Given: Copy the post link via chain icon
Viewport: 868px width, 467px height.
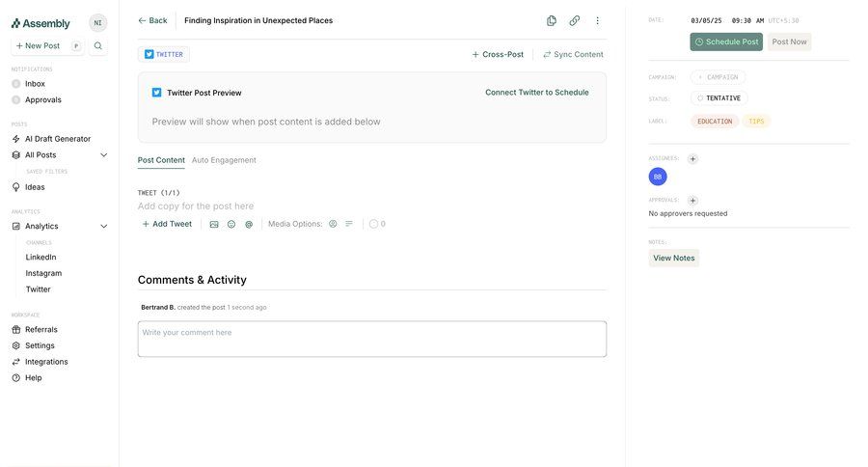Looking at the screenshot, I should tap(575, 20).
